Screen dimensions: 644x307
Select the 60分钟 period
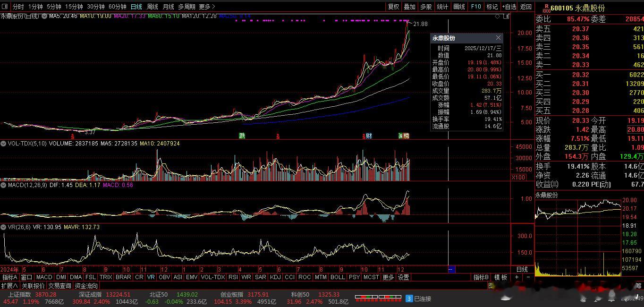(118, 7)
